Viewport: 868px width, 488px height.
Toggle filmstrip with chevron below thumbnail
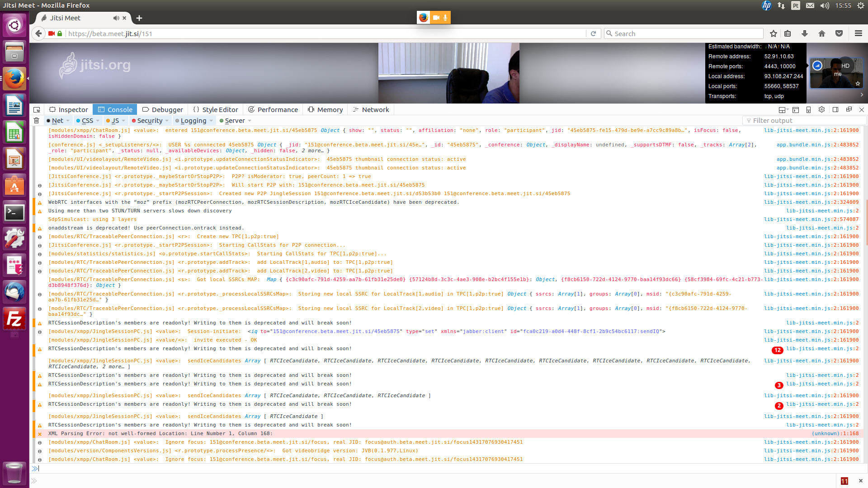(x=862, y=94)
